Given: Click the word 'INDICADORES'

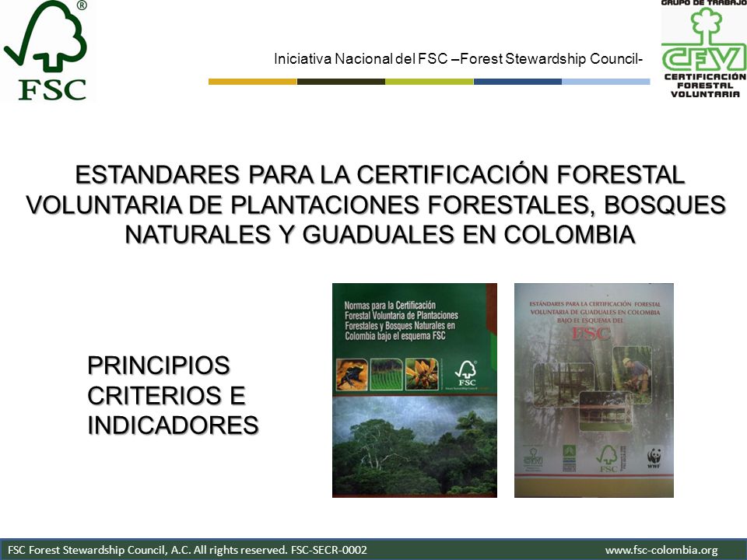Looking at the screenshot, I should (173, 425).
